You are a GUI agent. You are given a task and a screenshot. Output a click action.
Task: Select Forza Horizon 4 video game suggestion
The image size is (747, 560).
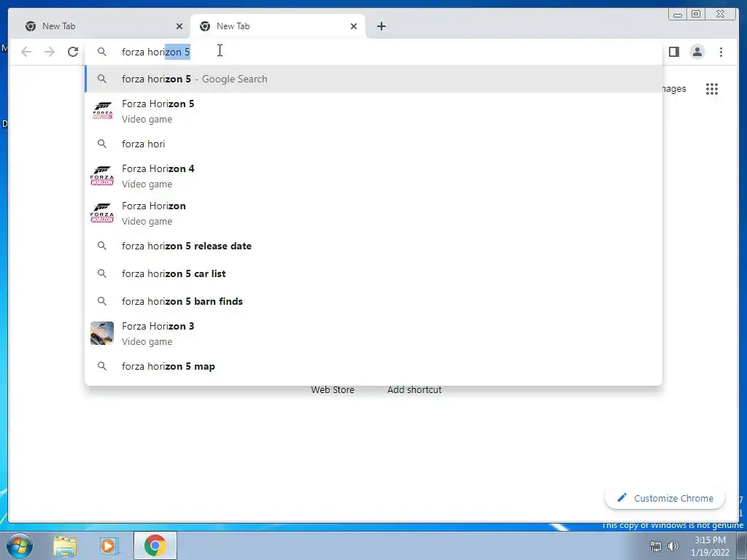tap(373, 176)
